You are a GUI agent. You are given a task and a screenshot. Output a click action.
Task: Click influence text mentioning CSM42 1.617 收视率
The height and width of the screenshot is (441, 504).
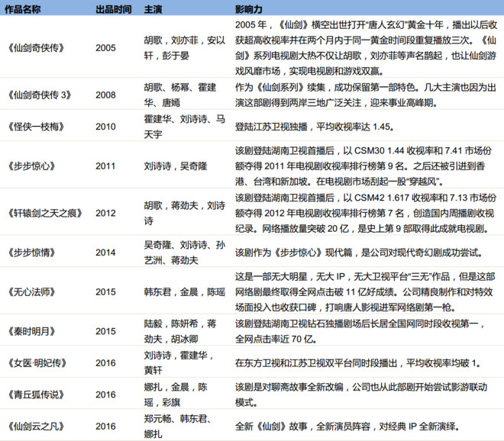coord(366,214)
